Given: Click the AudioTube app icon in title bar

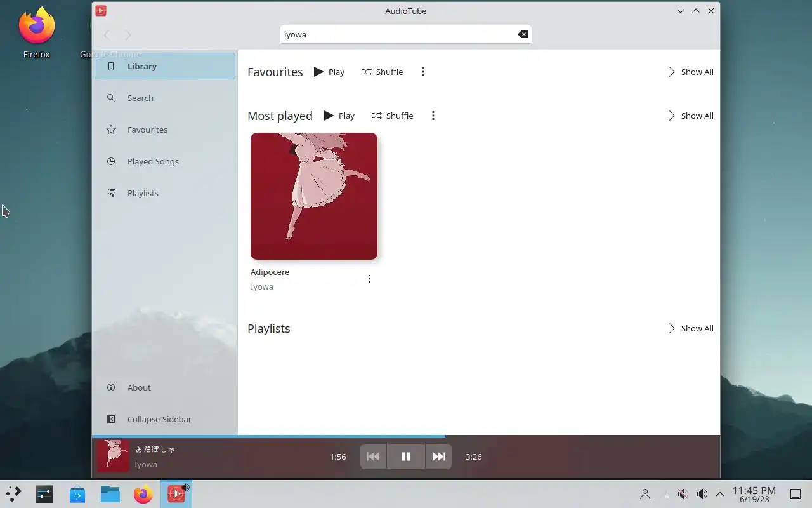Looking at the screenshot, I should (101, 11).
